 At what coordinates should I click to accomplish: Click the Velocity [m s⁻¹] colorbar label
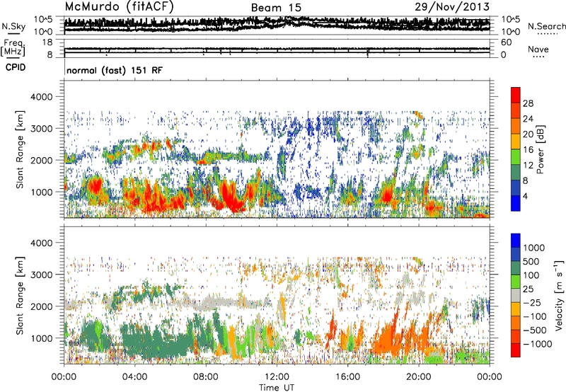coord(560,295)
